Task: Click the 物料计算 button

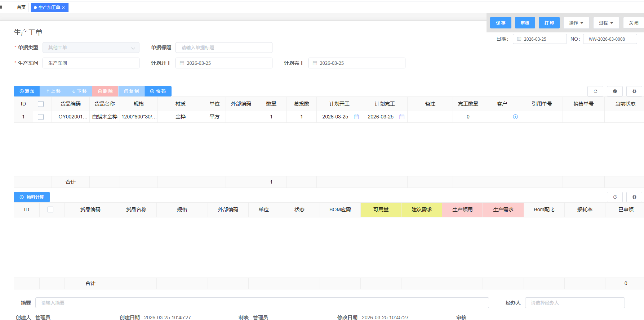Action: (32, 197)
